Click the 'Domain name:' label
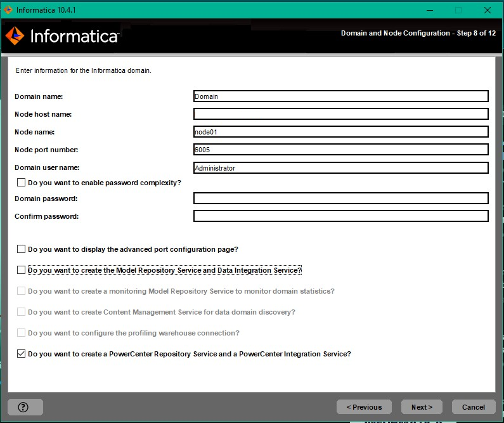 coord(39,96)
